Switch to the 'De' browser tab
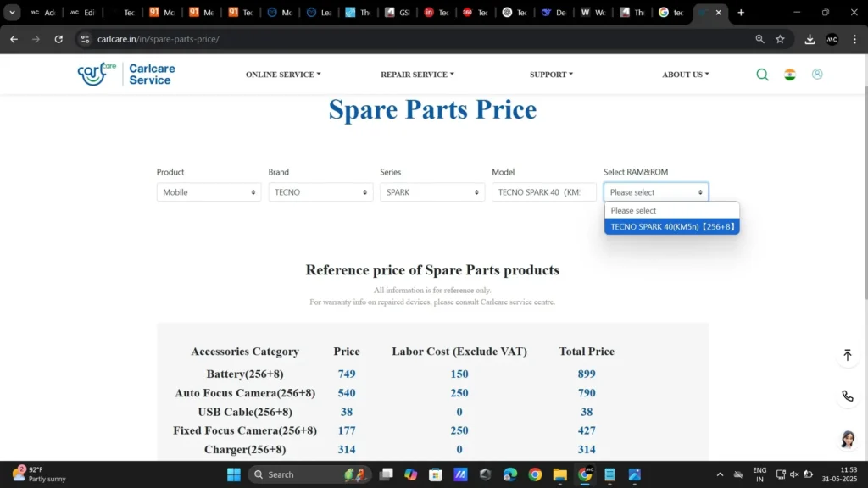 (554, 12)
